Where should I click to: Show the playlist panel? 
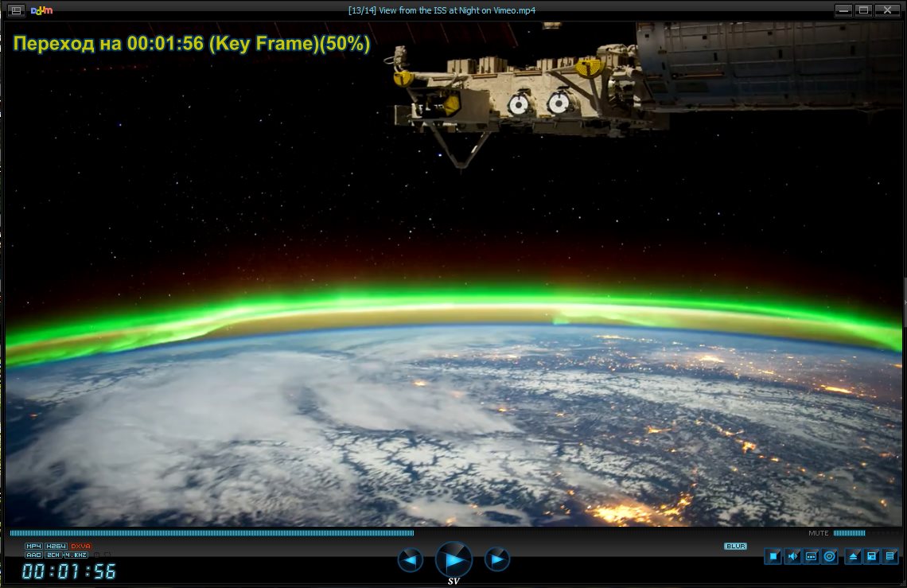point(890,557)
